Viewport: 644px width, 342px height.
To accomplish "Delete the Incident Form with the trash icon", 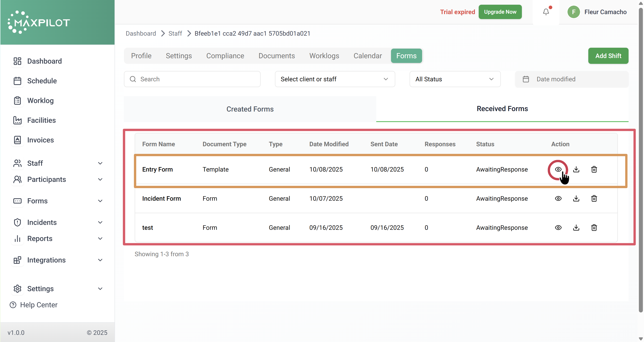I will pos(594,198).
